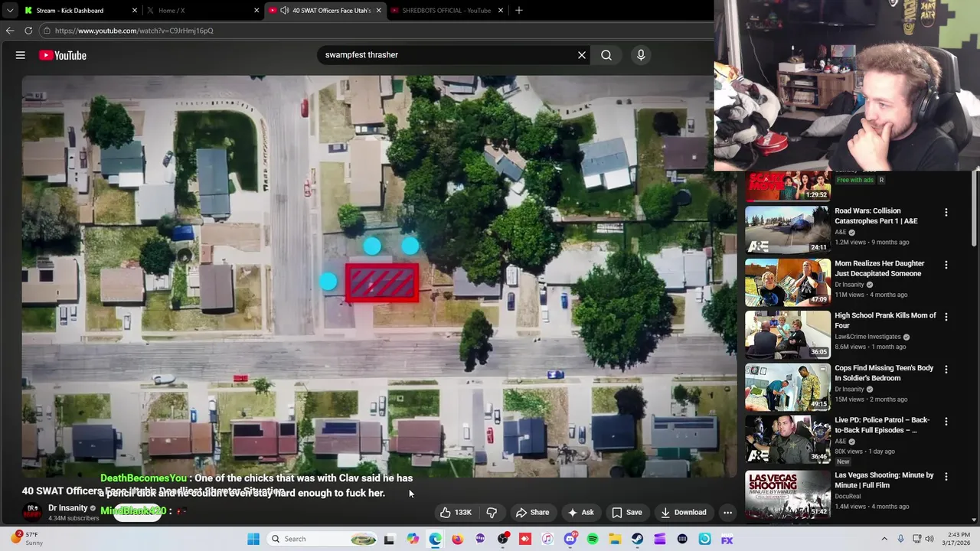Viewport: 980px width, 551px height.
Task: Open File Explorer from the taskbar
Action: (x=615, y=539)
